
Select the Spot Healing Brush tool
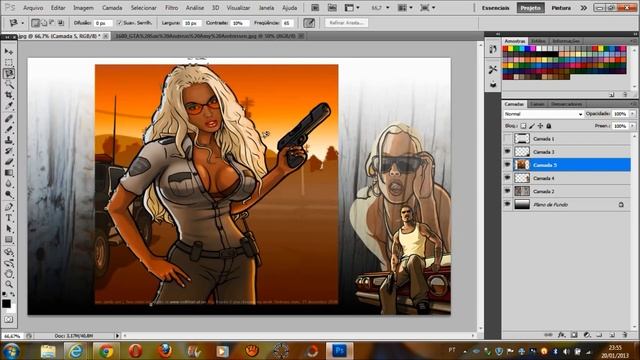click(9, 119)
